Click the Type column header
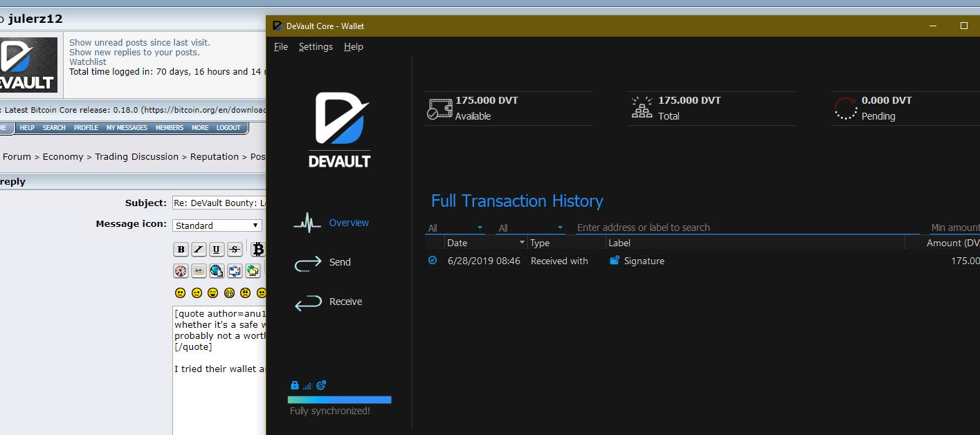This screenshot has height=435, width=980. coord(566,243)
